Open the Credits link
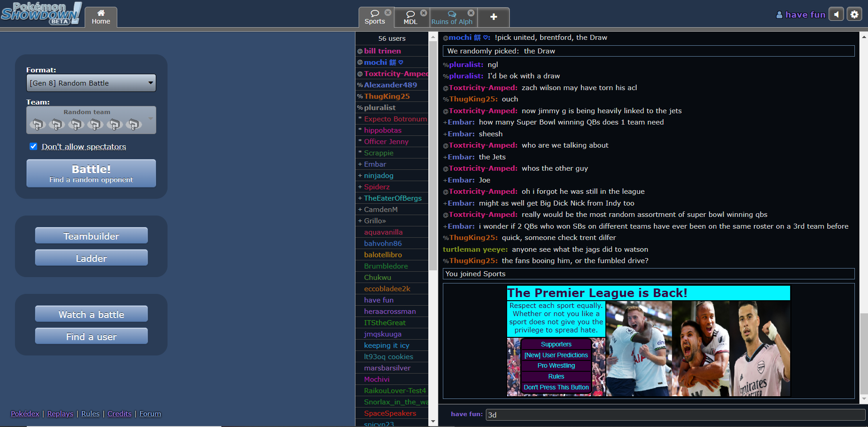The image size is (868, 427). click(x=120, y=413)
